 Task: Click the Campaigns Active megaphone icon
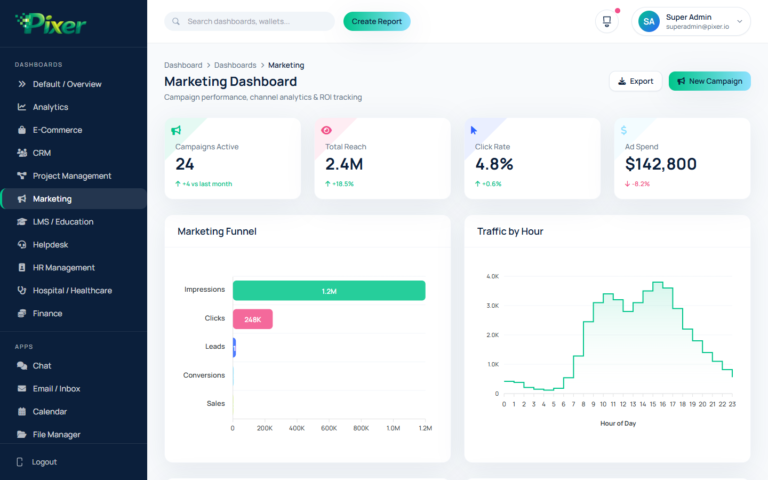pyautogui.click(x=176, y=130)
